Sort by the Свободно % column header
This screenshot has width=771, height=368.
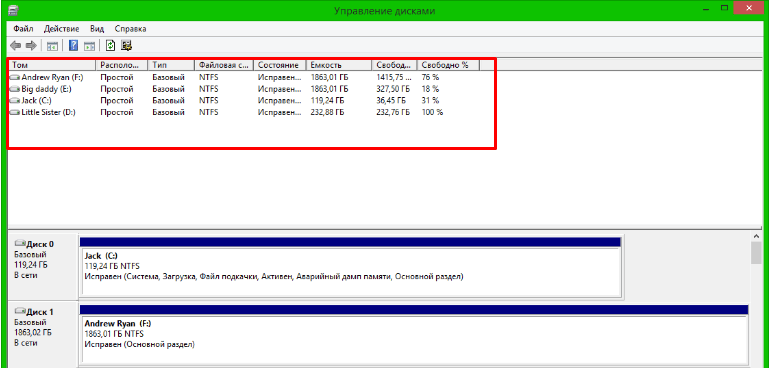448,65
